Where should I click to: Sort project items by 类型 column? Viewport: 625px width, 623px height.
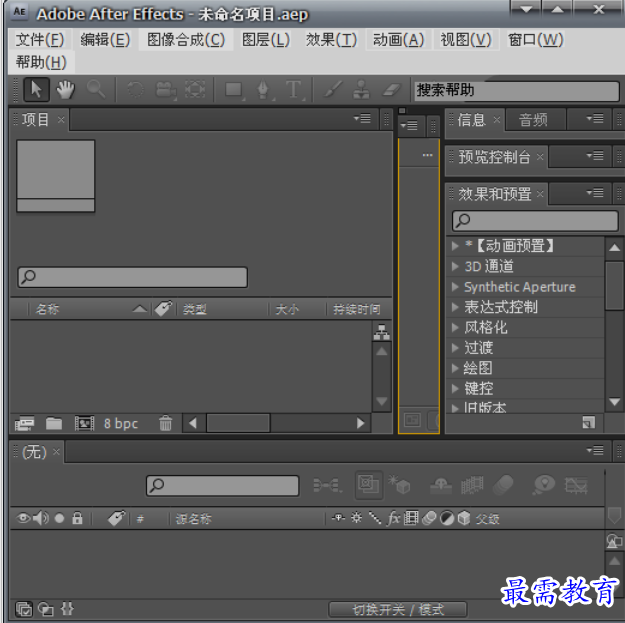195,309
